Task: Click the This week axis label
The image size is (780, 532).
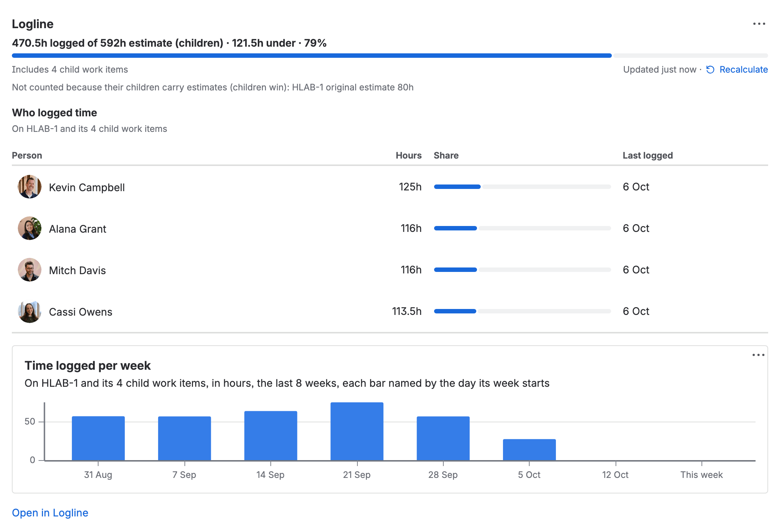Action: click(x=701, y=475)
